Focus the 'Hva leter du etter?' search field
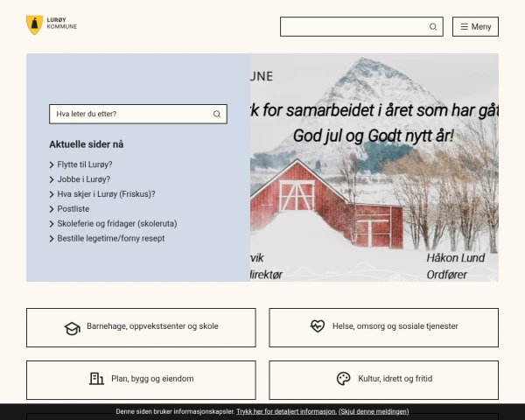Viewport: 525px width, 420px height. point(129,114)
